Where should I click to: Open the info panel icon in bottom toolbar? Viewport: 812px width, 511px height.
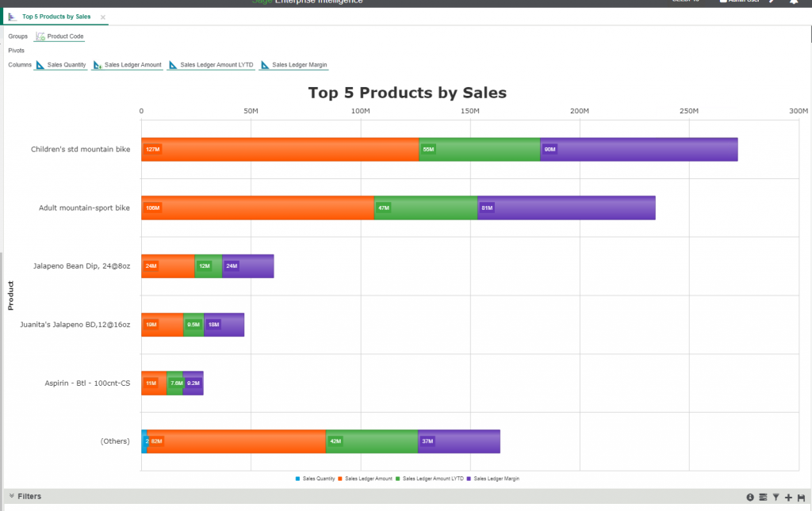click(x=749, y=497)
